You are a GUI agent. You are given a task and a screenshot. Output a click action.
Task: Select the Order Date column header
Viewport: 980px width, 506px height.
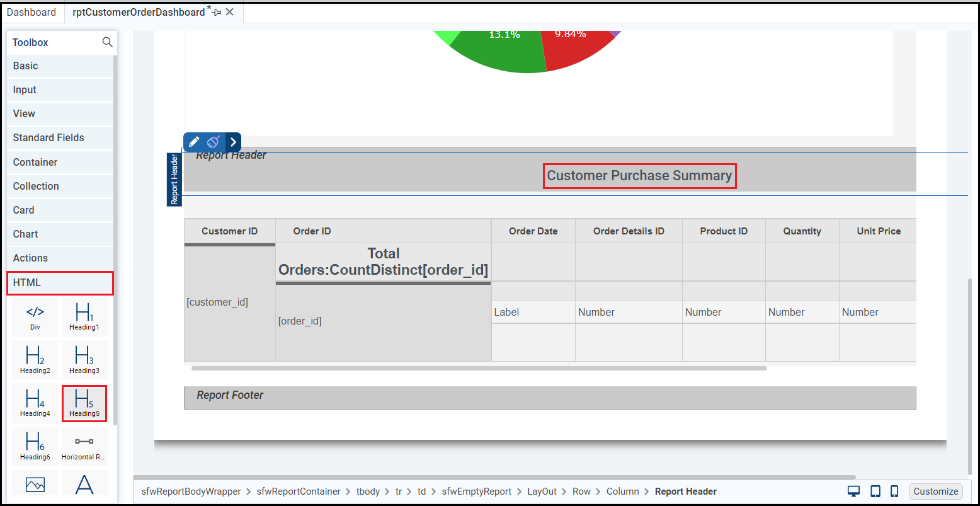[533, 231]
